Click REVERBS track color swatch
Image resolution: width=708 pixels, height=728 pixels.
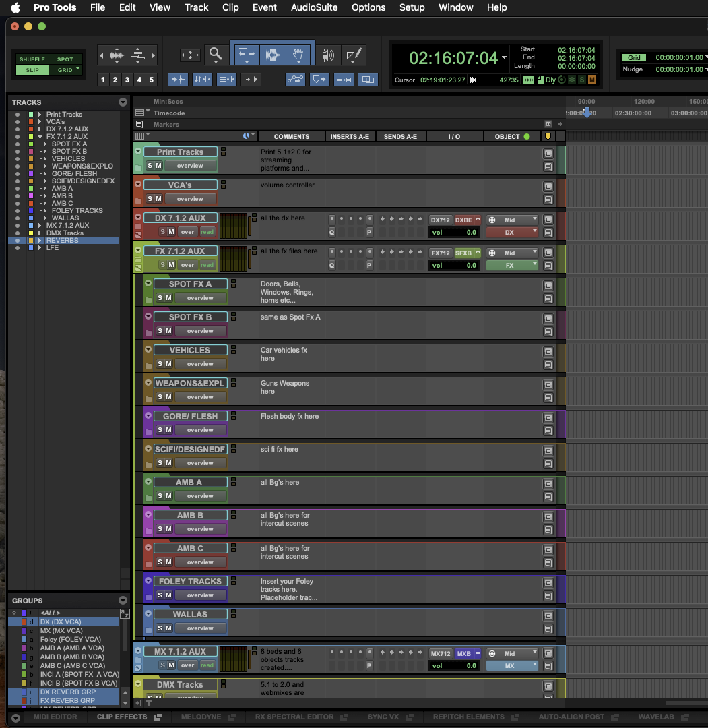tap(31, 241)
